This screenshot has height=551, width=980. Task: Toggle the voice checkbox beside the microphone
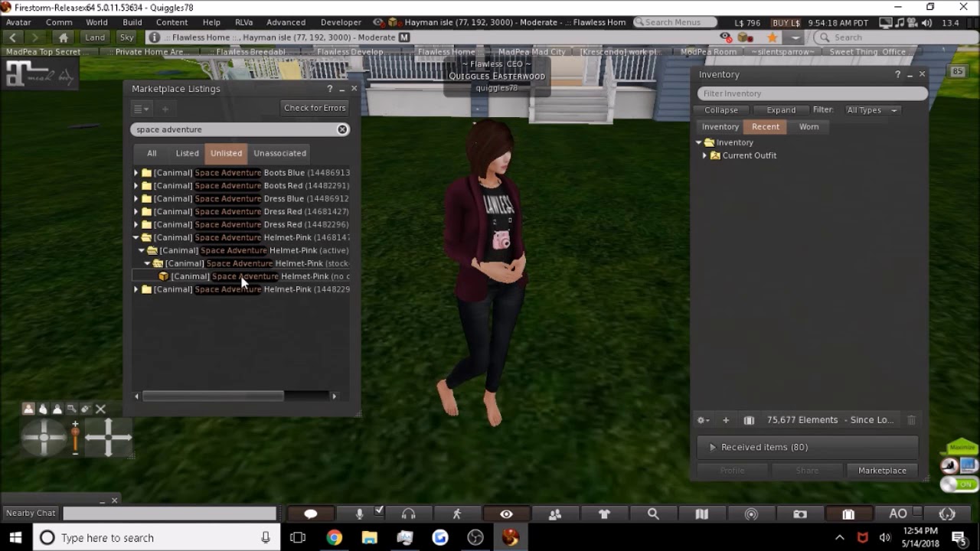(x=378, y=510)
